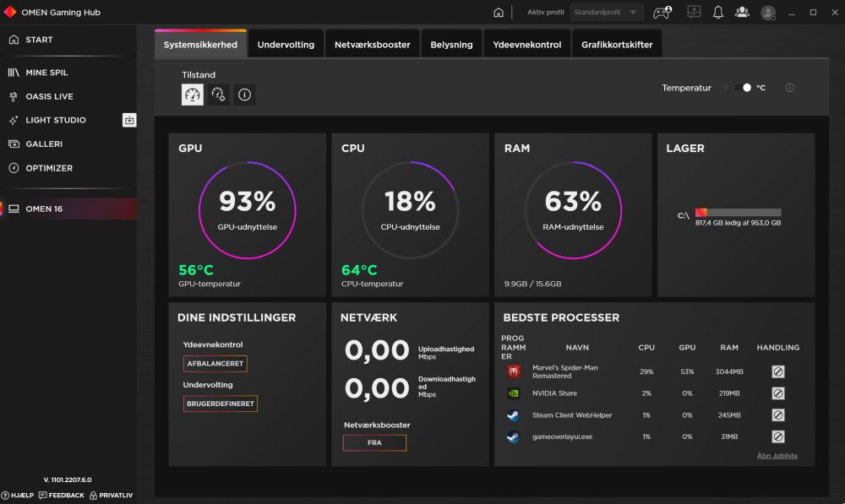The image size is (845, 504).
Task: Switch to Undervolting tab
Action: pyautogui.click(x=286, y=45)
